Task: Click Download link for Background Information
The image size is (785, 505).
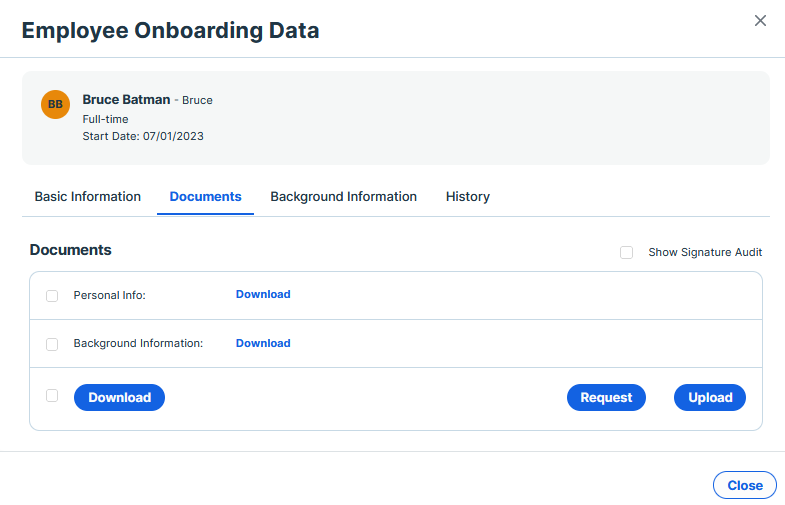Action: [x=263, y=343]
